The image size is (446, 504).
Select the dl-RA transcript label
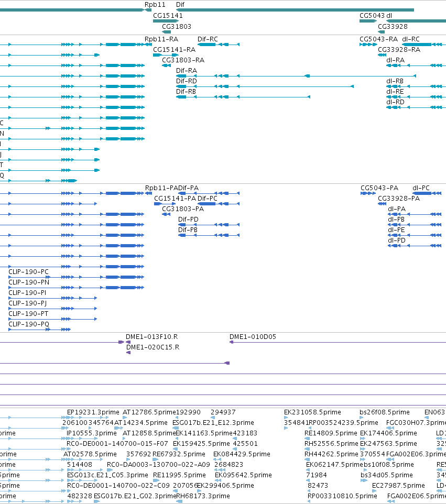click(396, 60)
